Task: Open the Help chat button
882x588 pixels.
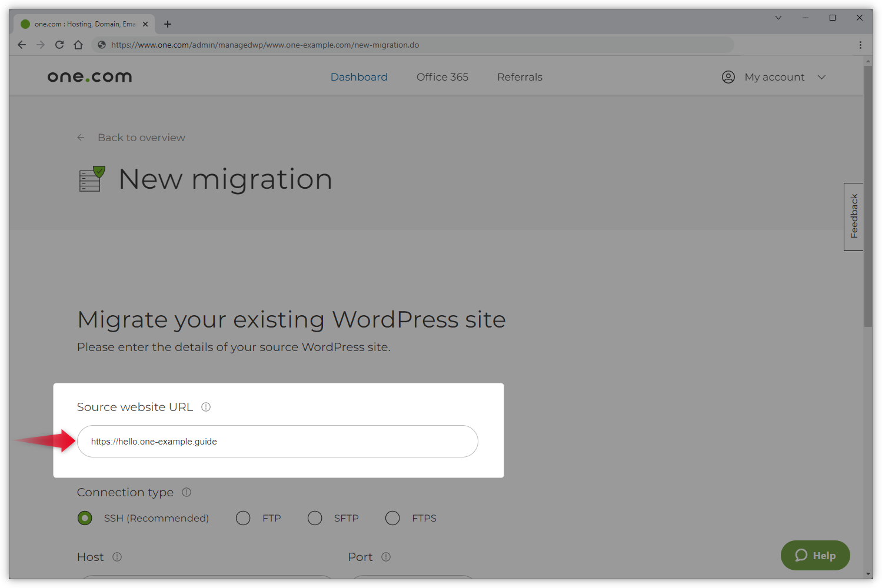Action: (x=815, y=555)
